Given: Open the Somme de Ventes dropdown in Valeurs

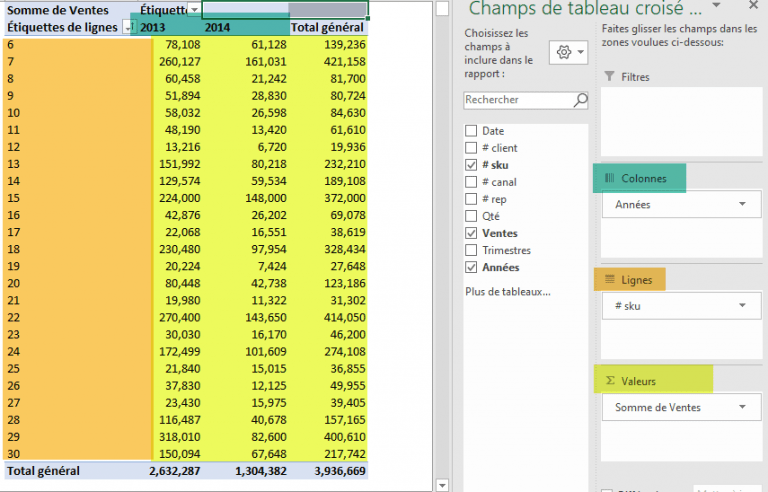Looking at the screenshot, I should click(x=743, y=407).
